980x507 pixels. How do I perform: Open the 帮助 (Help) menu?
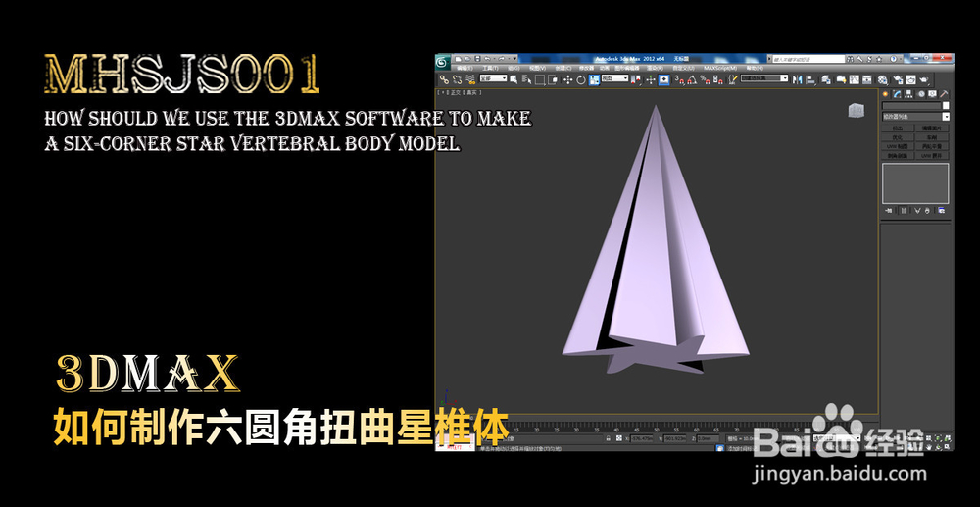pyautogui.click(x=755, y=68)
